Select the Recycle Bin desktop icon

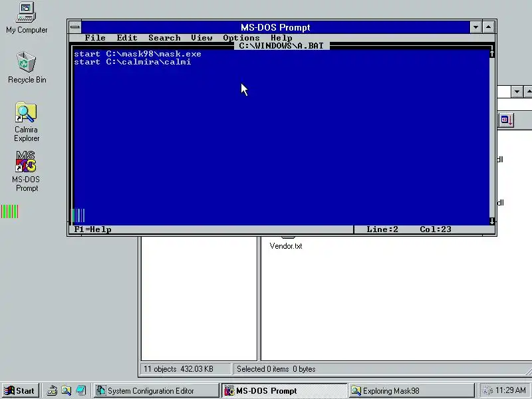coord(26,67)
